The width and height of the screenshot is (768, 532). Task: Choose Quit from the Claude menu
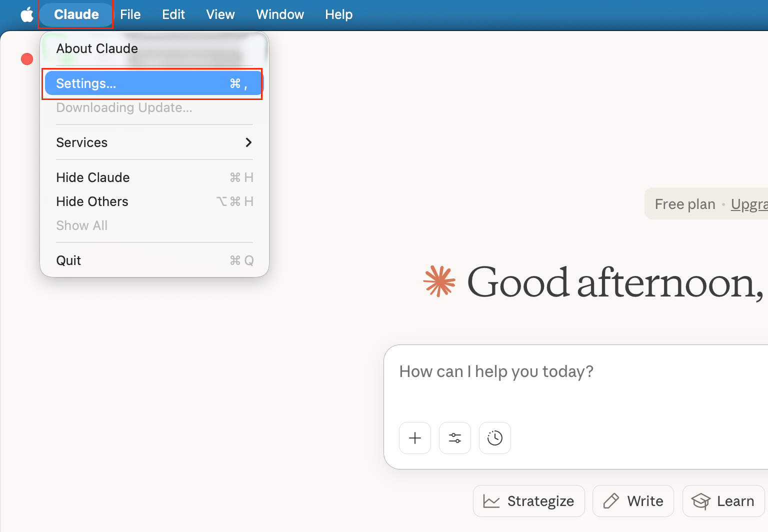tap(154, 260)
